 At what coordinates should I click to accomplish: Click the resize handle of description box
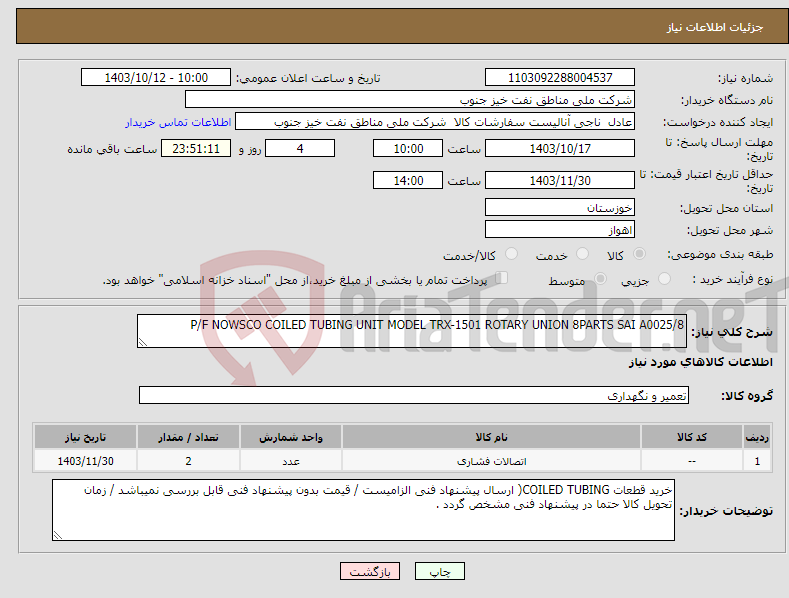(x=143, y=342)
